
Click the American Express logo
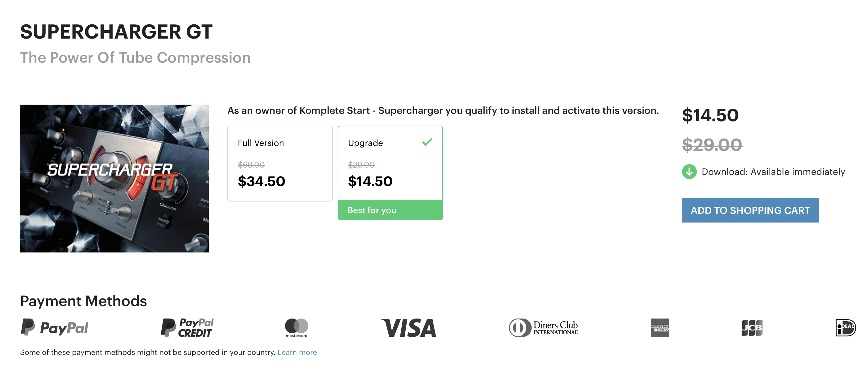(659, 327)
